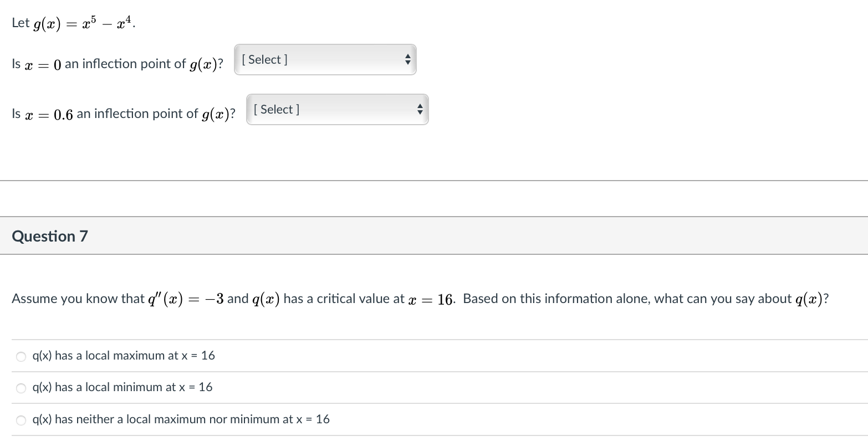Select the option 'q(x) has a local minimum at x = 16'
This screenshot has height=441, width=868.
(x=122, y=387)
